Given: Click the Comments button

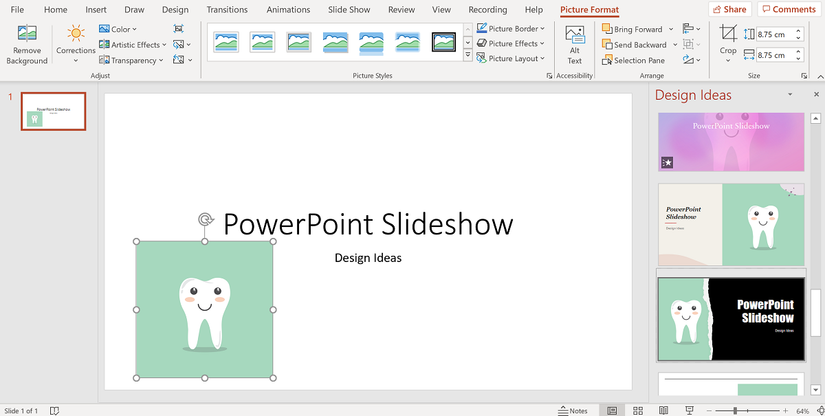Looking at the screenshot, I should tap(789, 9).
